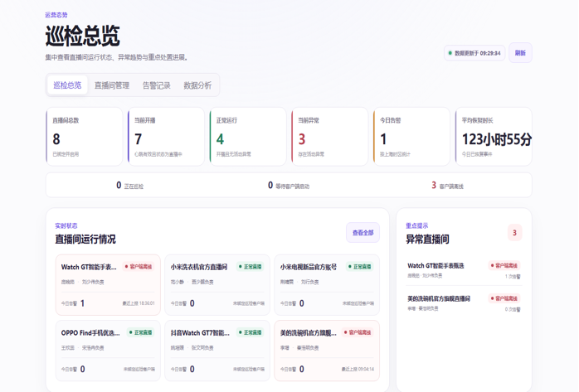579x392 pixels.
Task: Open Watch GT智能手表甄选 in 异常直播间 list
Action: pyautogui.click(x=464, y=270)
